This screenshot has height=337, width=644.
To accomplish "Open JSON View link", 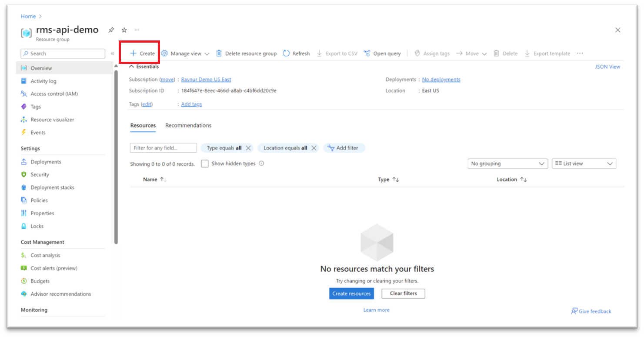I will (x=607, y=67).
